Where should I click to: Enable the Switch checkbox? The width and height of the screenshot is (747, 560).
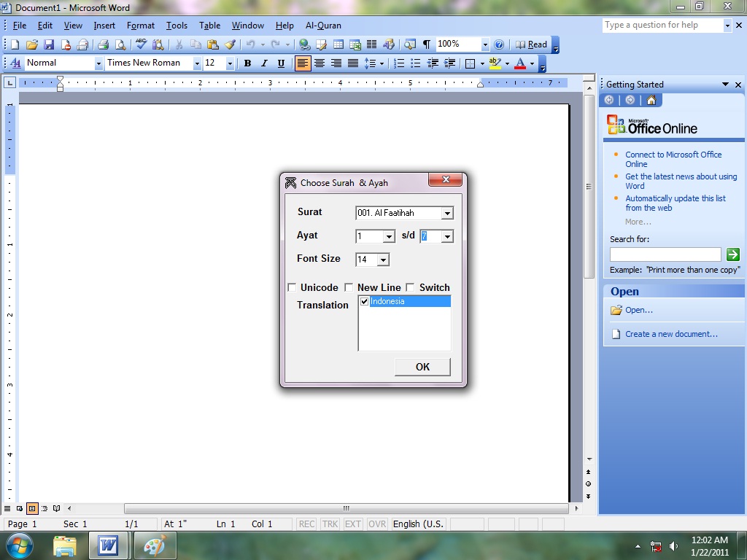tap(410, 287)
